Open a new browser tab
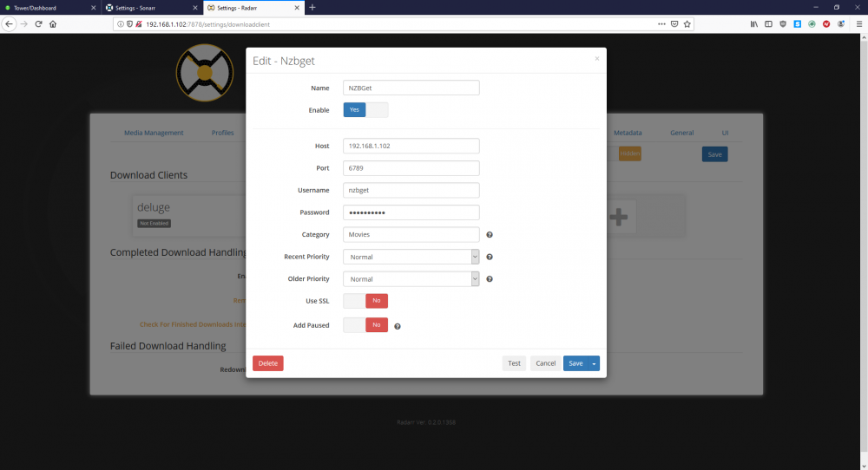The width and height of the screenshot is (868, 470). pyautogui.click(x=312, y=7)
